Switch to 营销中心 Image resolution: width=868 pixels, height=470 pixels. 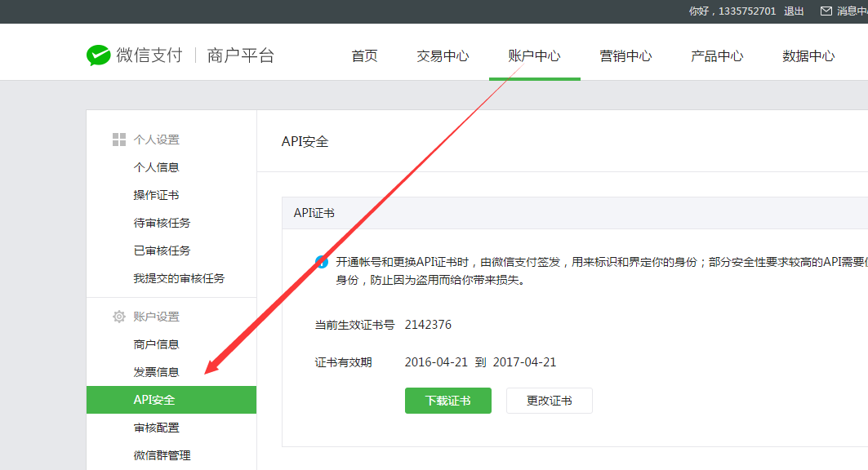click(x=625, y=56)
